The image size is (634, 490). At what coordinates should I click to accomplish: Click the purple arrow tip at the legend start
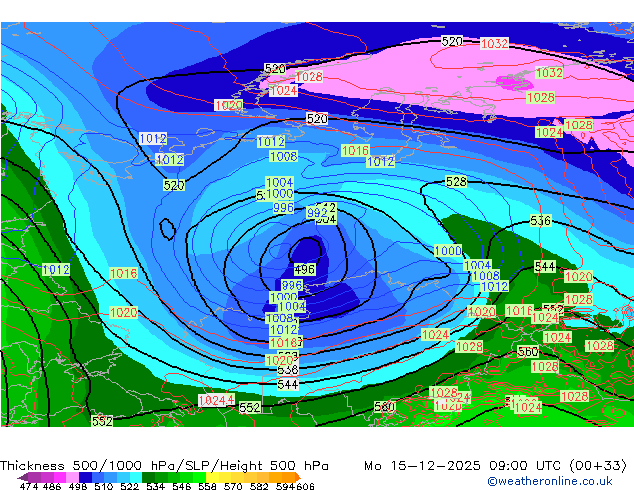[x=22, y=477]
